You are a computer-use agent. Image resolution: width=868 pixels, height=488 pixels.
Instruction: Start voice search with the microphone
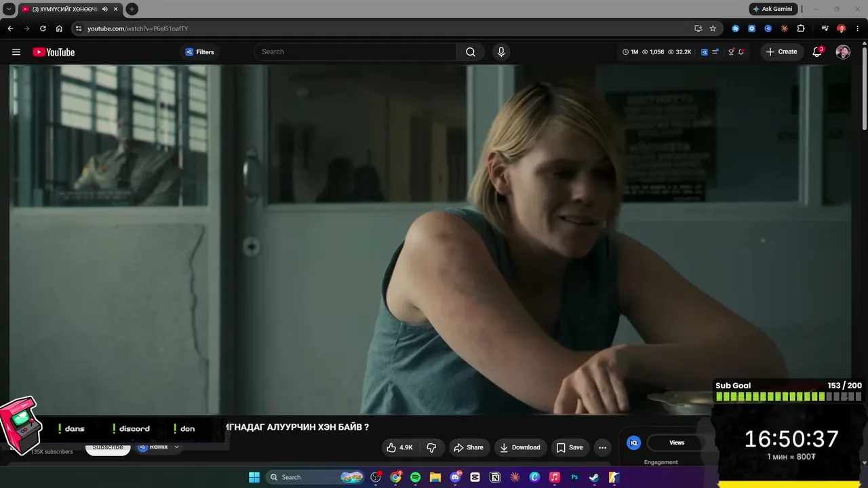[501, 52]
